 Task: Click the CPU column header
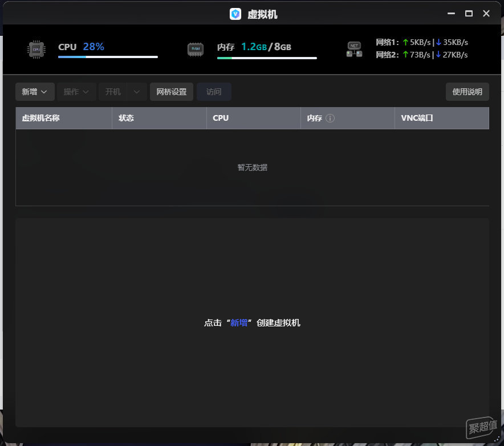point(253,118)
